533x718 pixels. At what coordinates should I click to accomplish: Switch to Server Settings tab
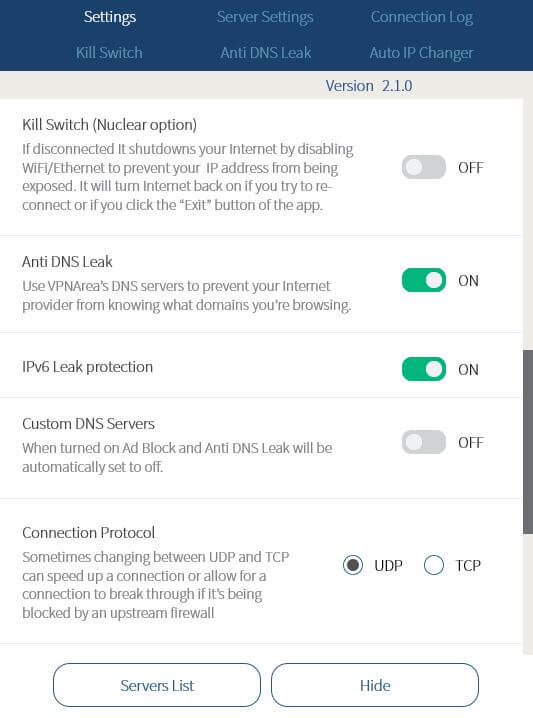(265, 17)
